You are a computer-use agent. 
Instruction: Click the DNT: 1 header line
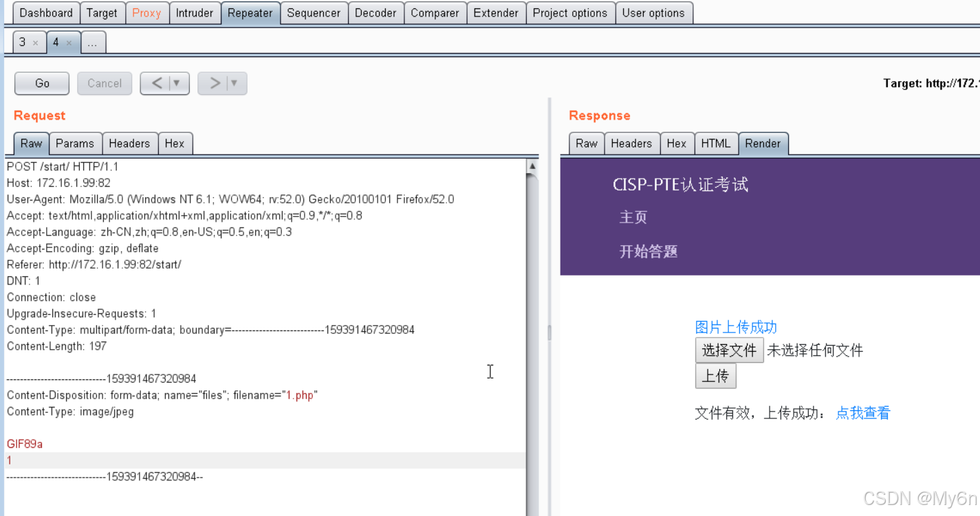click(x=23, y=281)
